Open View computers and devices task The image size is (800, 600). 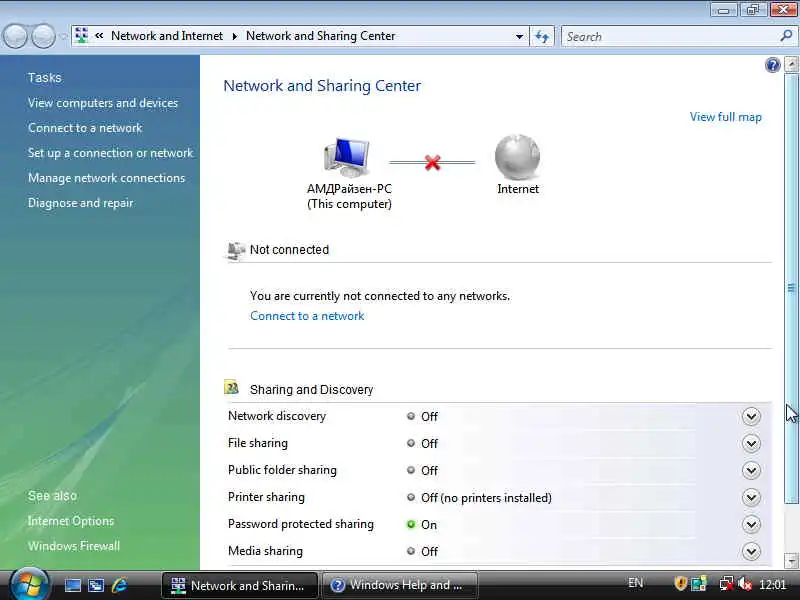(103, 103)
